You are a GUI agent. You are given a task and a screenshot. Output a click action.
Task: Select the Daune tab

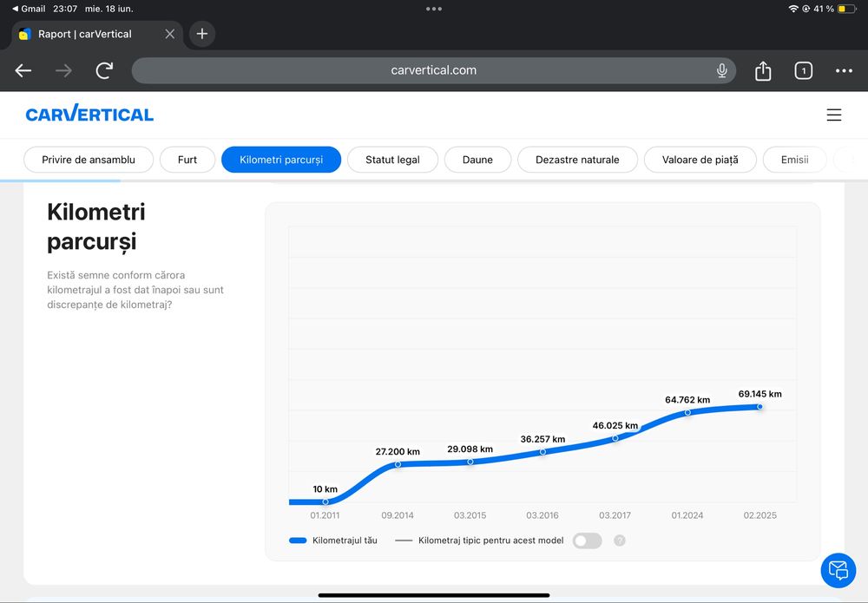point(477,160)
